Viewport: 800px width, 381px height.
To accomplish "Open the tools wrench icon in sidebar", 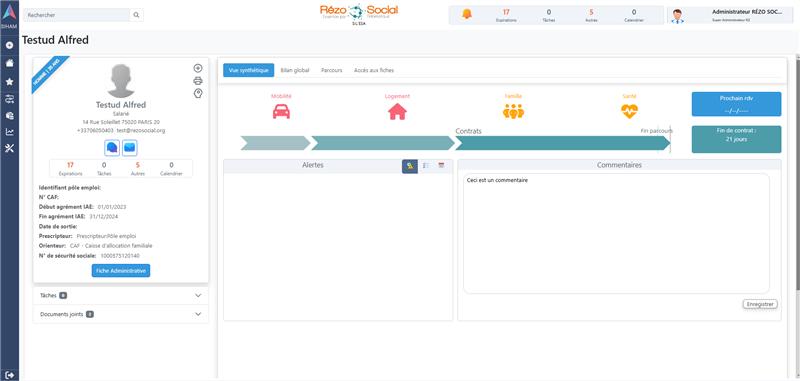I will 9,148.
